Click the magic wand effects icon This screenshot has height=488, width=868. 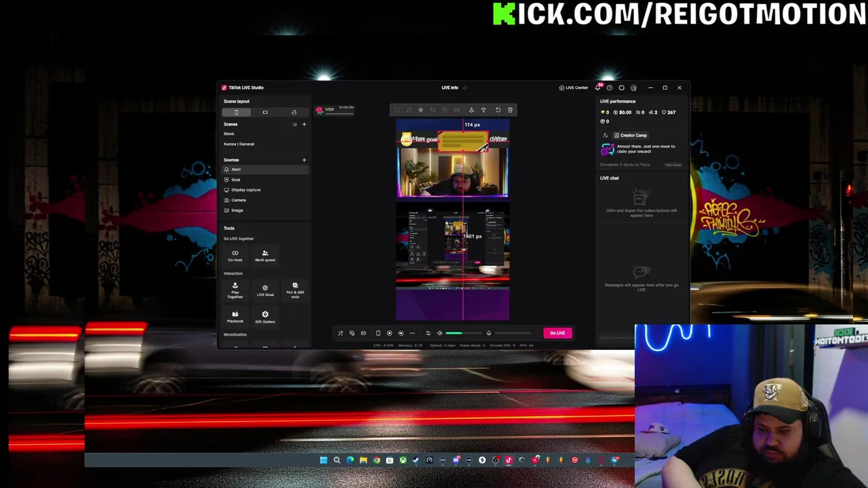click(x=340, y=333)
